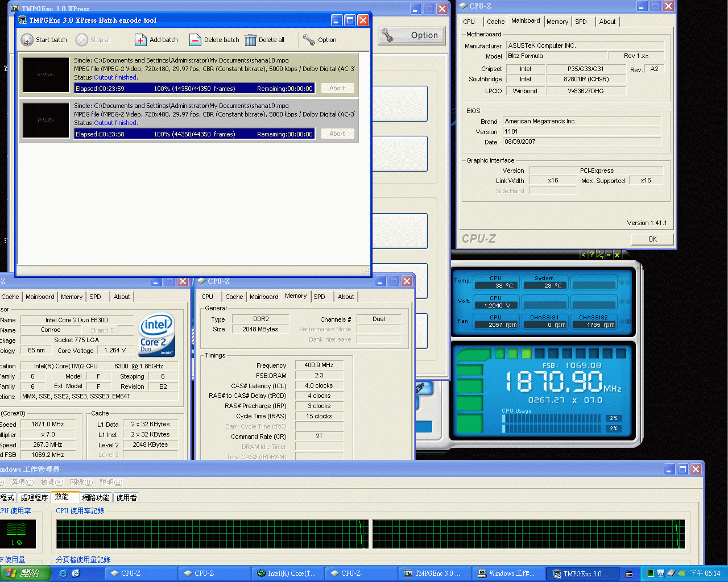
Task: Click the shana18.mpg progress bar showing 100%
Action: (x=195, y=88)
